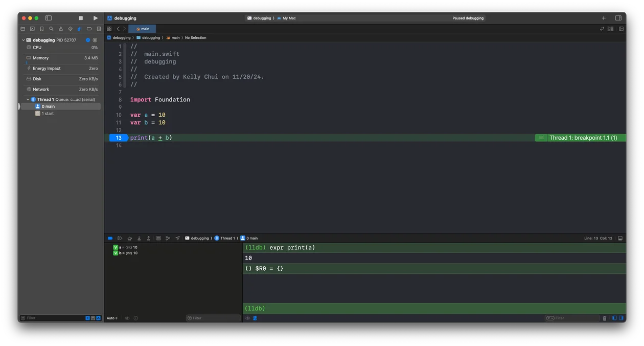This screenshot has height=346, width=644.
Task: Choose the 'My Mac' run destination
Action: pos(286,18)
